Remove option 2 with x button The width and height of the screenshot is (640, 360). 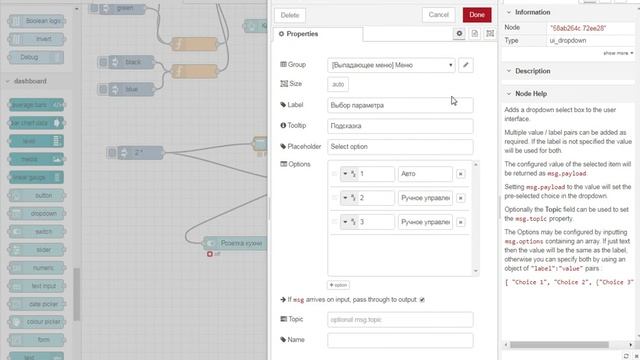460,198
